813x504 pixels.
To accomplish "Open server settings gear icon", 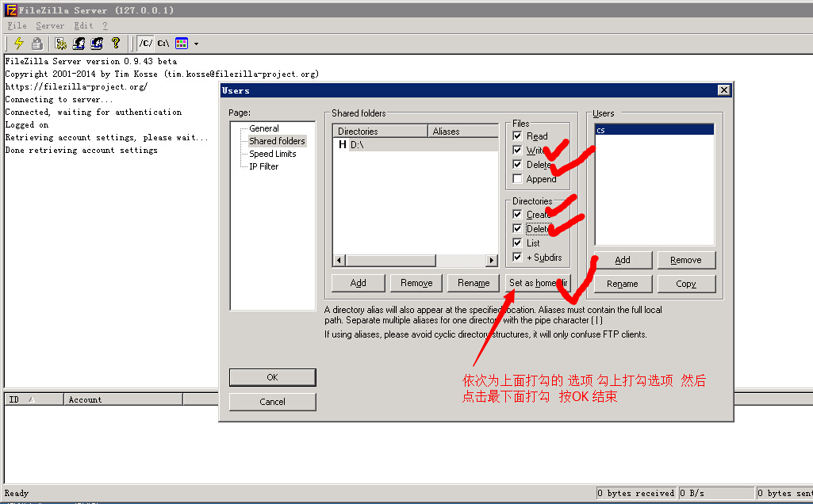I will pyautogui.click(x=60, y=44).
